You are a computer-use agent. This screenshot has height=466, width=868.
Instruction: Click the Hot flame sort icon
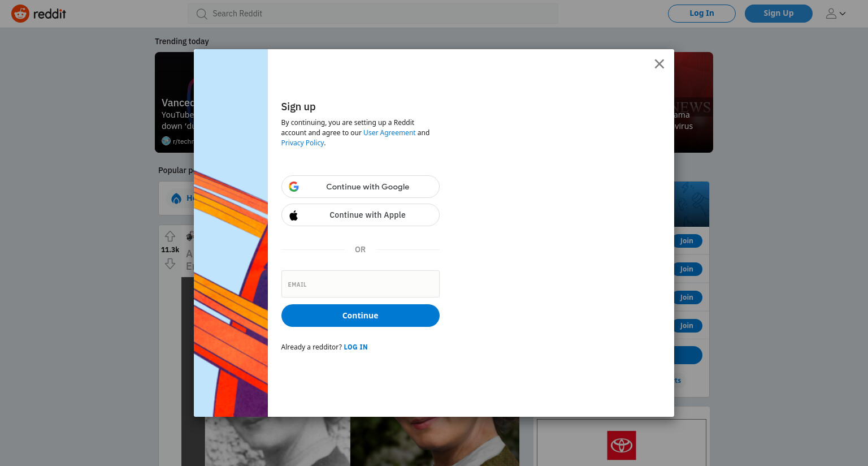[176, 199]
